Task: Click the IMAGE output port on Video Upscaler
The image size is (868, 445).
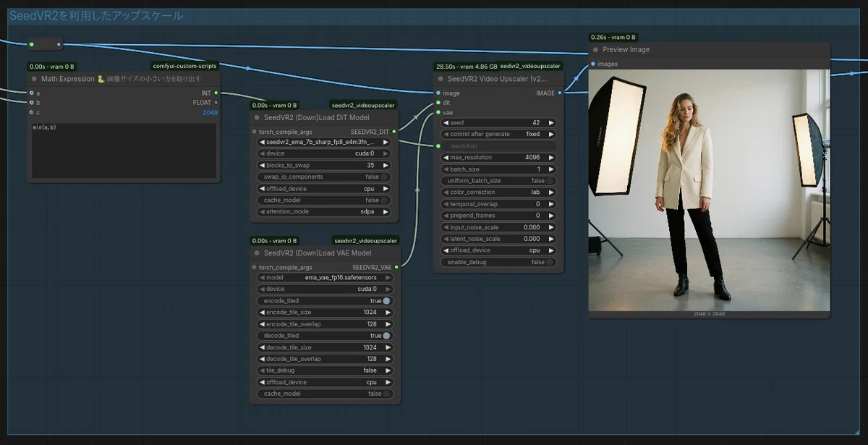Action: pyautogui.click(x=559, y=93)
